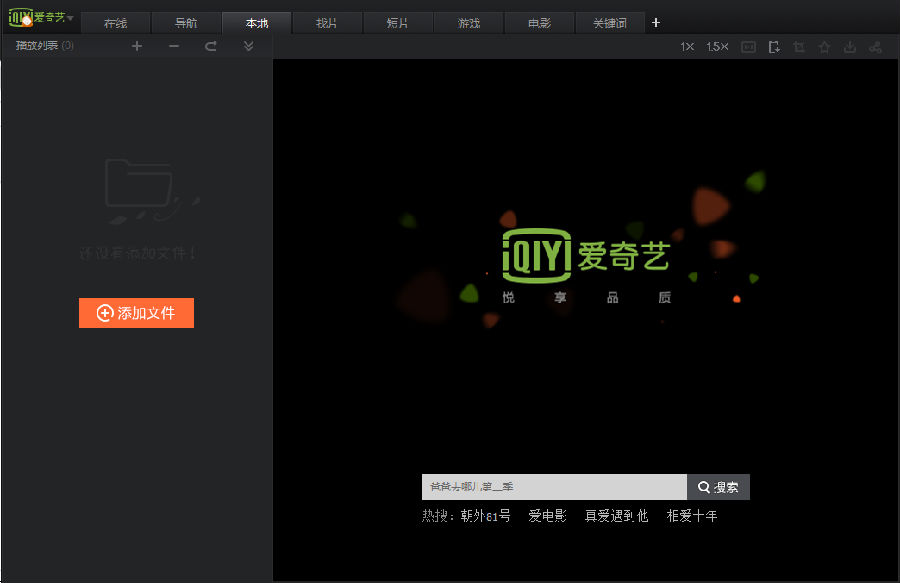Click the search input field
The width and height of the screenshot is (900, 583).
[x=554, y=487]
